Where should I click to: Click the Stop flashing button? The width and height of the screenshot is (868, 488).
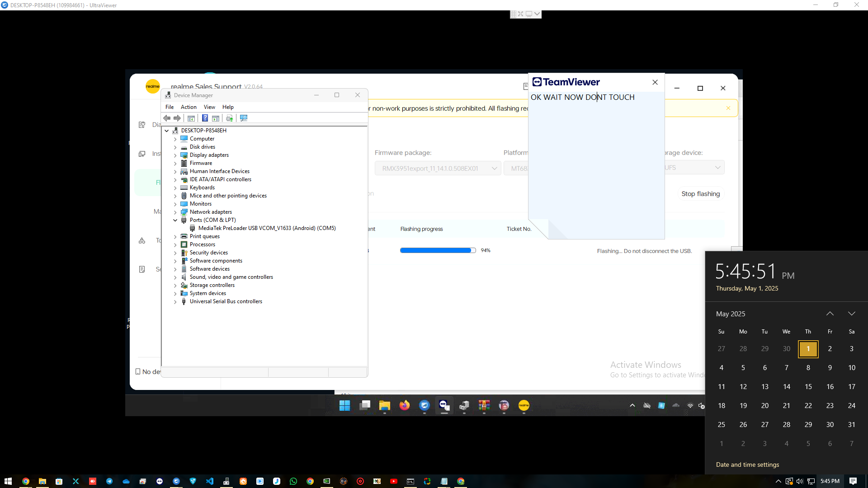point(700,193)
